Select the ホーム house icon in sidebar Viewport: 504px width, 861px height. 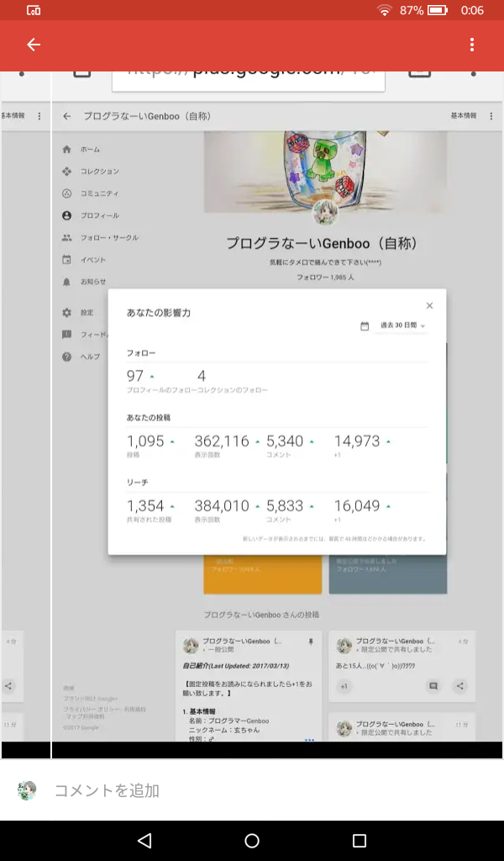point(67,150)
